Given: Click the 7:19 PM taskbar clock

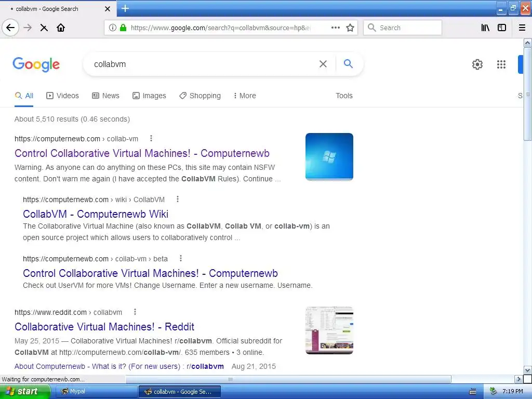Looking at the screenshot, I should click(x=512, y=391).
